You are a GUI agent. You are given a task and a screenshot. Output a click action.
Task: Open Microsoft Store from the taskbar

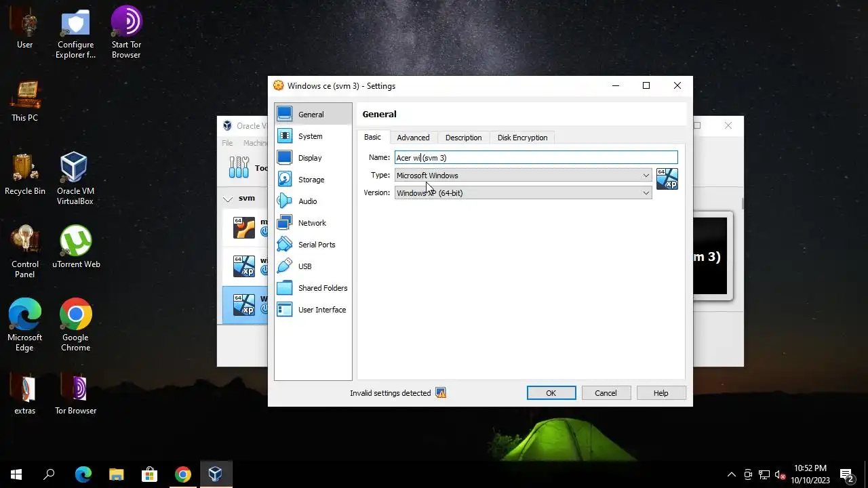tap(149, 474)
